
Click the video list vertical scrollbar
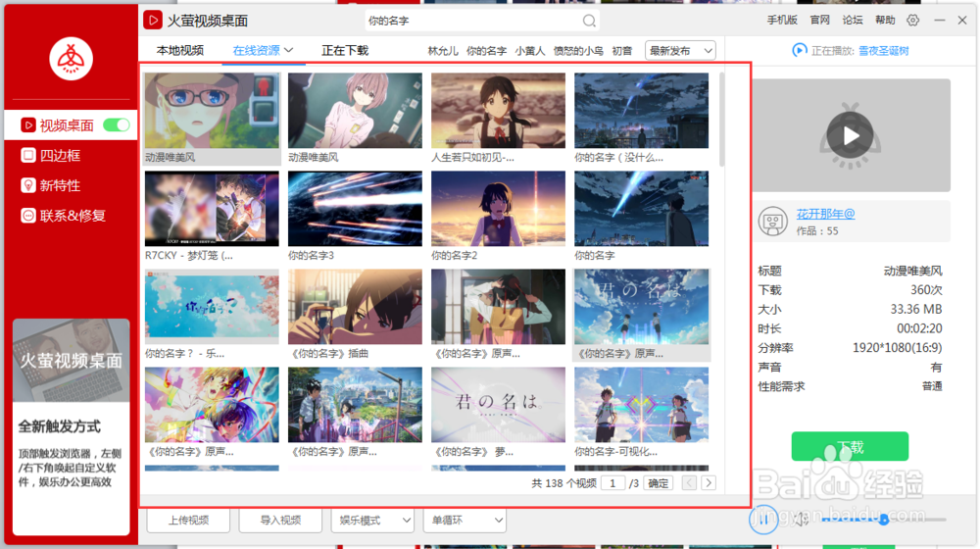[722, 119]
